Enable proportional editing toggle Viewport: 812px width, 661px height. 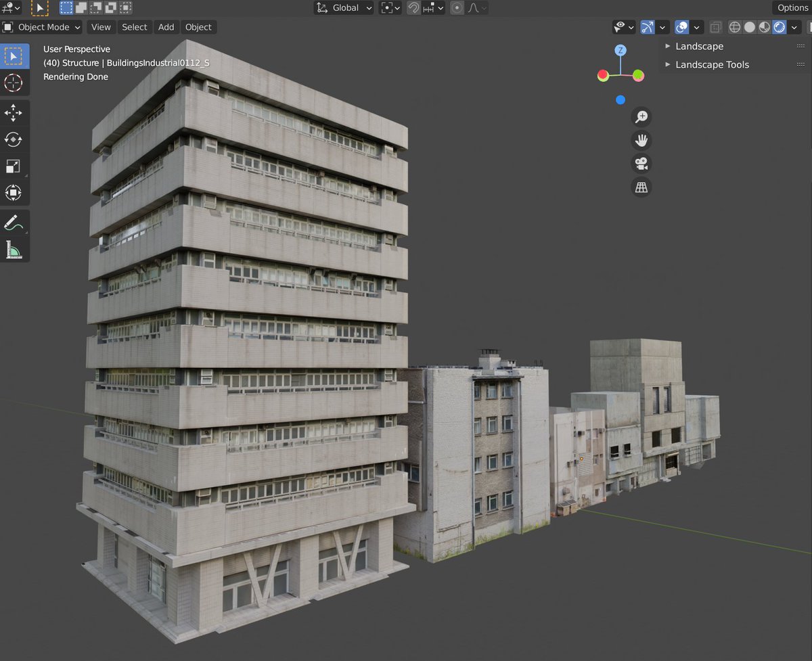click(457, 8)
